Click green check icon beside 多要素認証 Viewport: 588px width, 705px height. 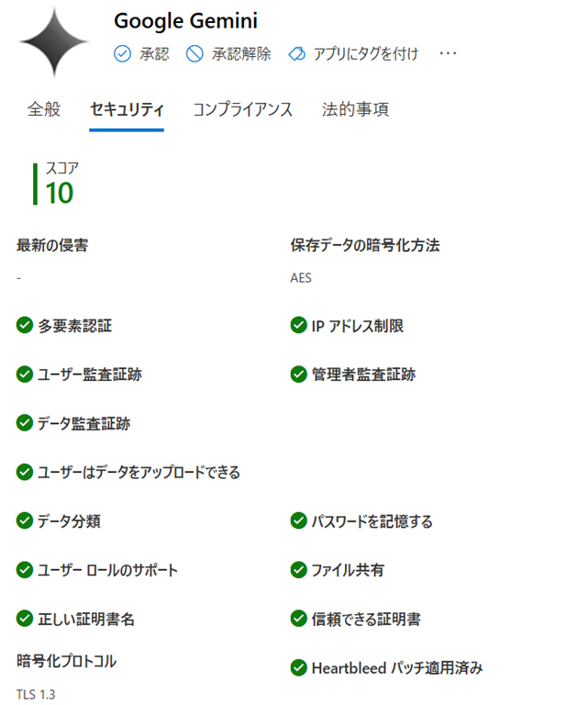point(25,325)
